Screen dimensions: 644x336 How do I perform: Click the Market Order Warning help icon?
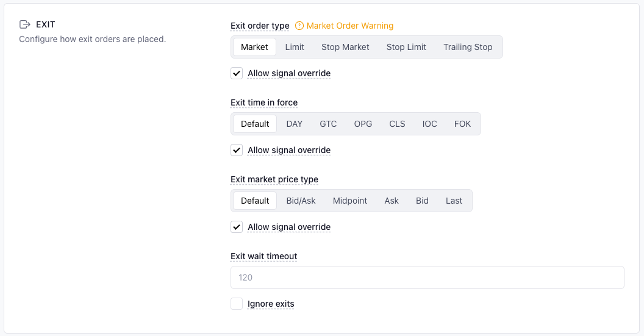coord(299,26)
